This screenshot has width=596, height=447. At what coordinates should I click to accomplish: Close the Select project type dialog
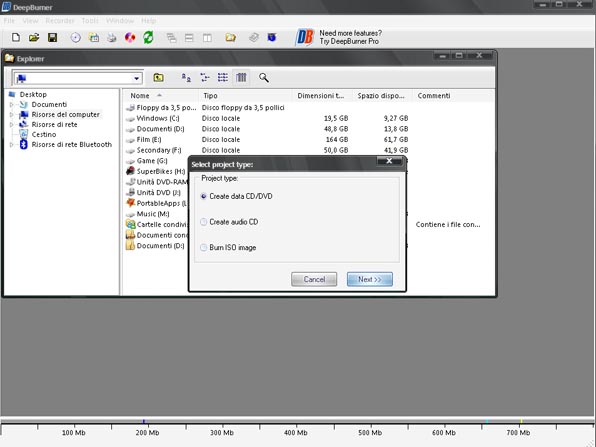click(x=389, y=161)
